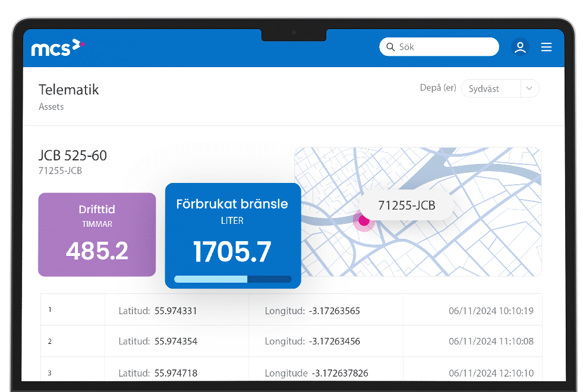Image resolution: width=583 pixels, height=392 pixels.
Task: Click the 71255-JCB asset number under heading
Action: point(60,170)
